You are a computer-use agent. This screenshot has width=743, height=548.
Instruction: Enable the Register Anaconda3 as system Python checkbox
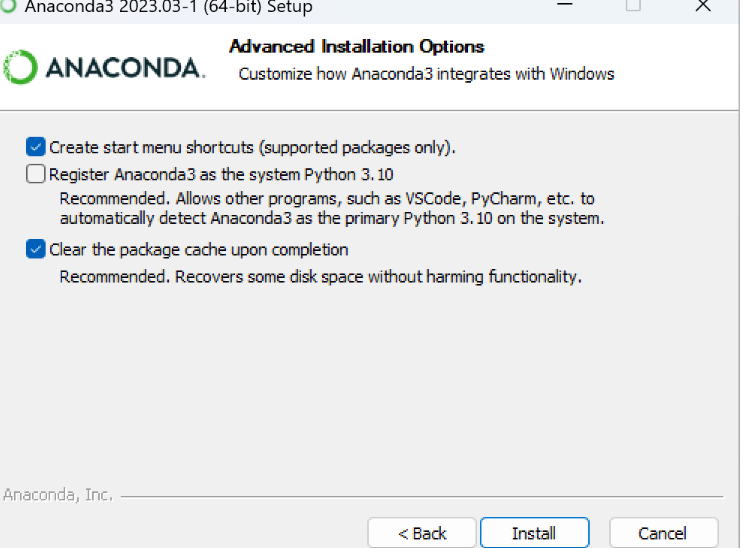pos(36,174)
